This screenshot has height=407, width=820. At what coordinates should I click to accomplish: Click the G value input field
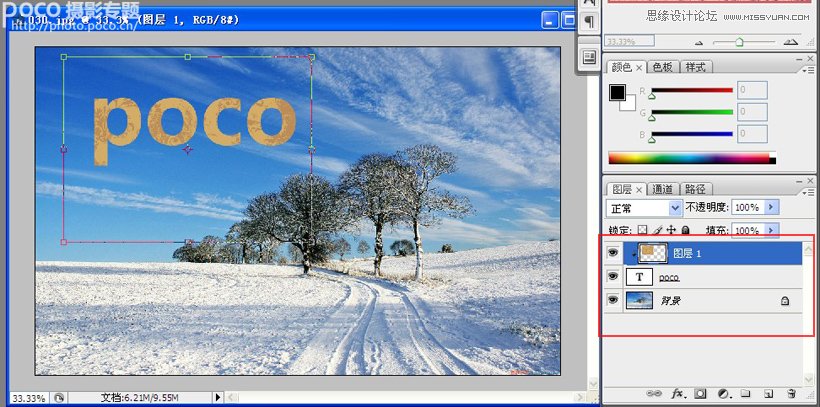(x=752, y=112)
